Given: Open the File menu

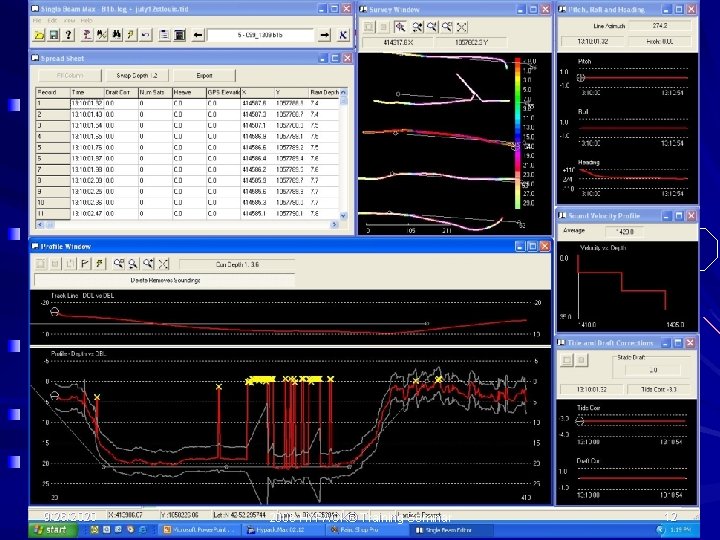Looking at the screenshot, I should [x=36, y=19].
